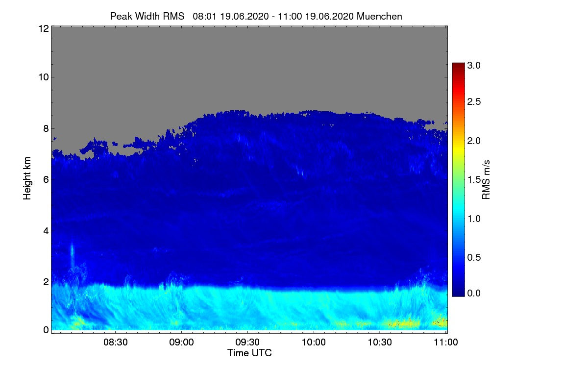Click the date range text '08:01 19.06.2020'
Screen dimensions: 588x392
pos(231,16)
